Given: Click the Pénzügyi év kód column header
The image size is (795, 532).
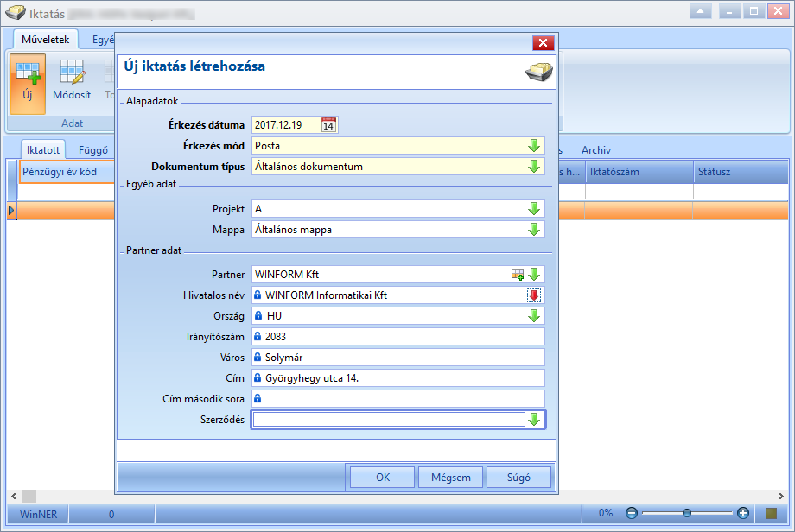Looking at the screenshot, I should (66, 172).
